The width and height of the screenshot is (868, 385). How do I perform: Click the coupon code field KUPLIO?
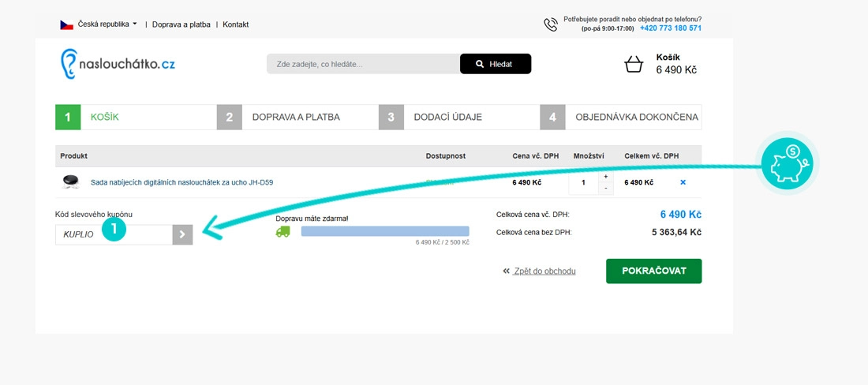114,234
